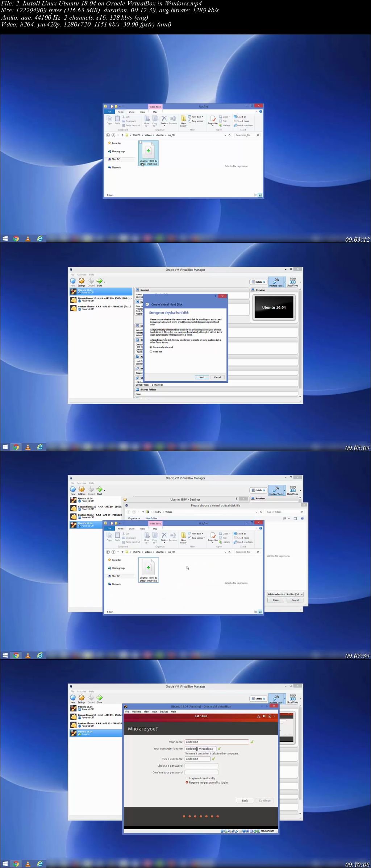The image size is (371, 868).
Task: Click Ubuntu 16.04 preview thumbnail
Action: tap(274, 307)
